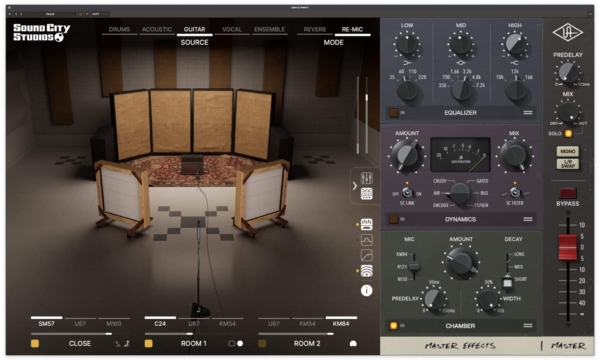Expand the side panel chevron arrow
Screen dimensions: 600x362
point(355,186)
